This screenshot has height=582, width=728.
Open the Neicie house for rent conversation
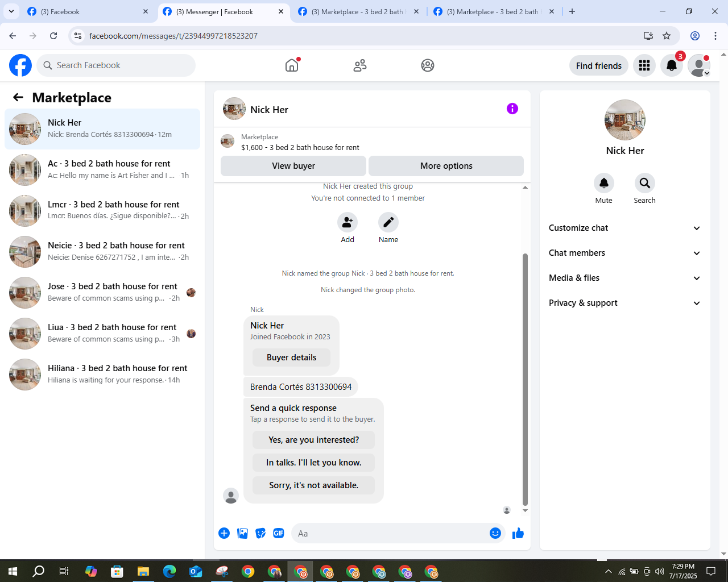click(102, 252)
